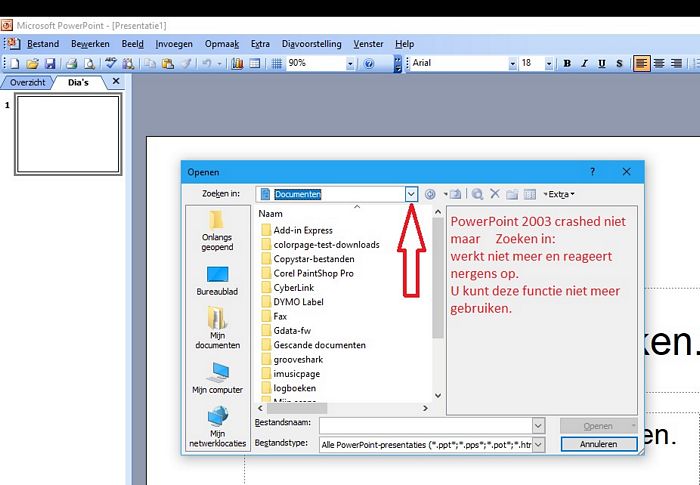This screenshot has width=700, height=485.
Task: Open PowerPoint help question mark icon
Action: click(369, 63)
